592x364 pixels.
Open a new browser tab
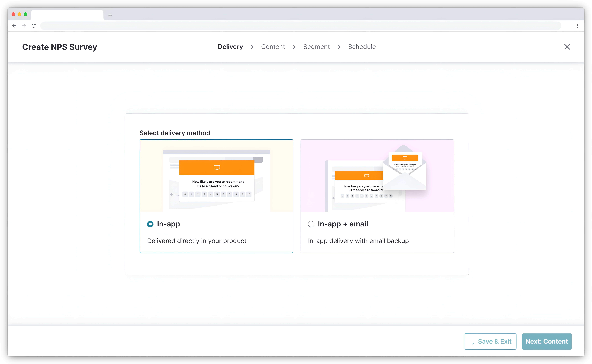(110, 15)
